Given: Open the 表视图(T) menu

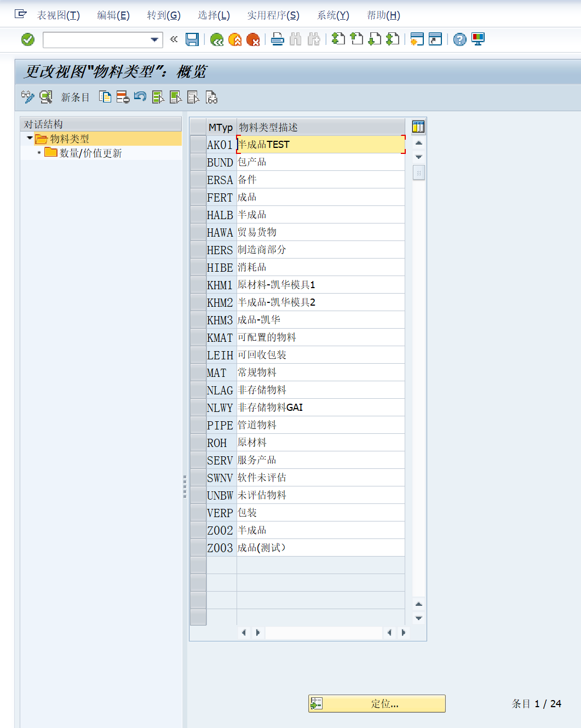Looking at the screenshot, I should tap(59, 15).
